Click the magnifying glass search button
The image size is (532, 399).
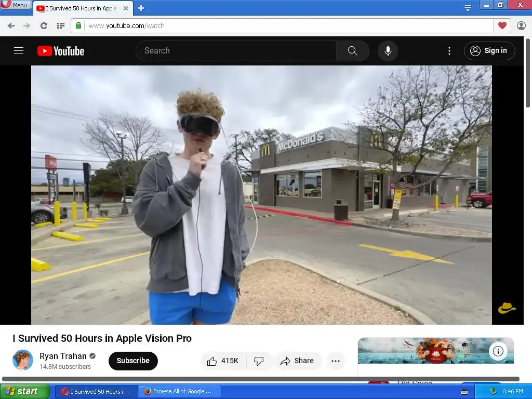(353, 51)
